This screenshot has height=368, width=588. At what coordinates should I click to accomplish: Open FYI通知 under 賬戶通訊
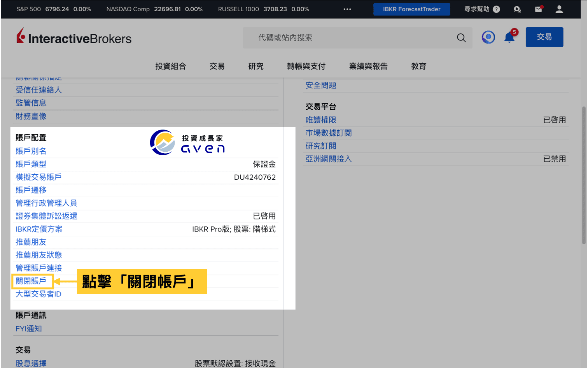click(28, 328)
